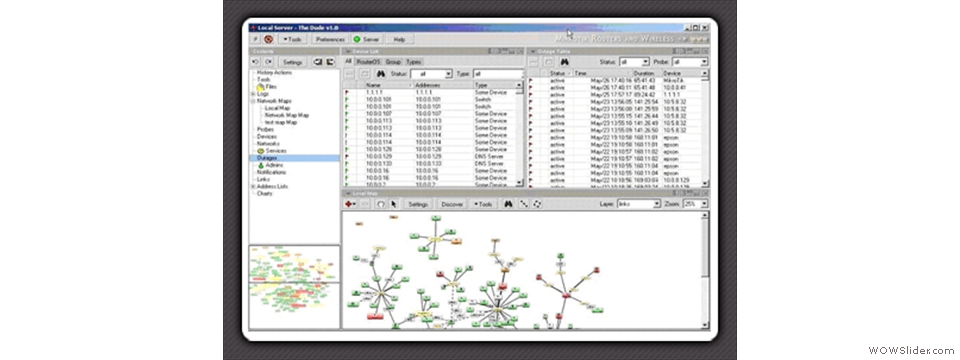Expand the Logs tree node

pos(253,94)
